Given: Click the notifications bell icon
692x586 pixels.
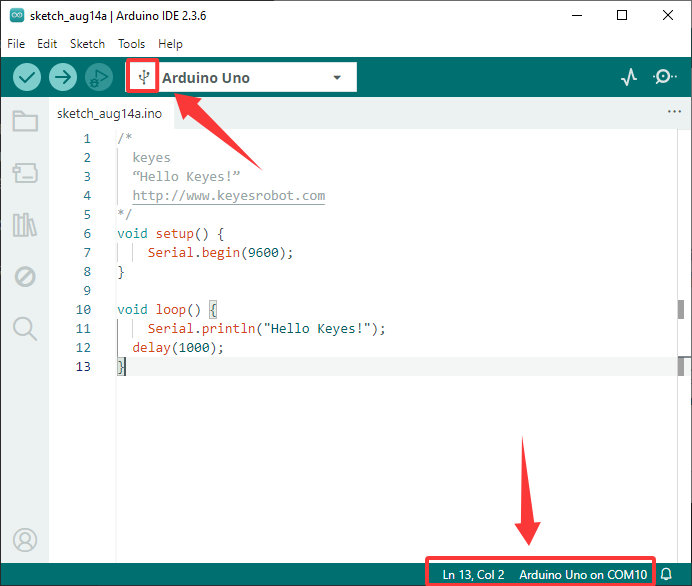Looking at the screenshot, I should 666,574.
